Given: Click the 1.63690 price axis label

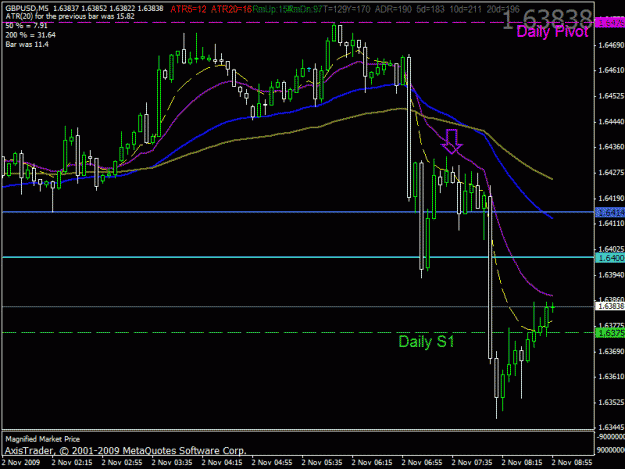Looking at the screenshot, I should pyautogui.click(x=611, y=351).
